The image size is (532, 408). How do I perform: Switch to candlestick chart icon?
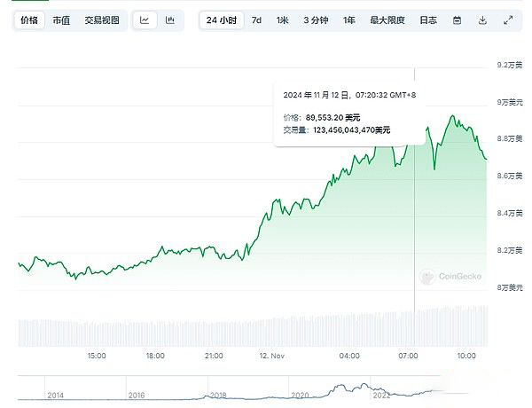coord(170,20)
